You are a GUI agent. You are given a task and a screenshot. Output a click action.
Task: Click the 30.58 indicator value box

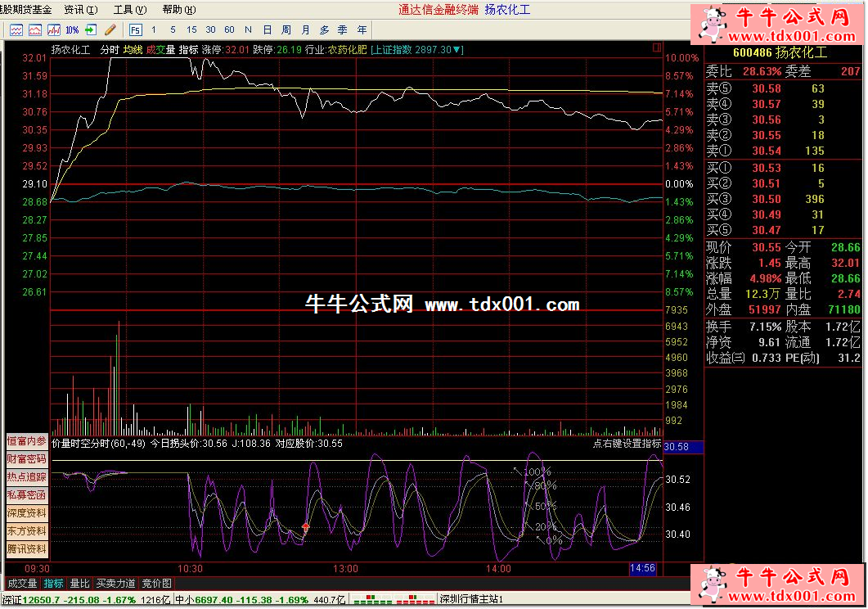(x=683, y=447)
